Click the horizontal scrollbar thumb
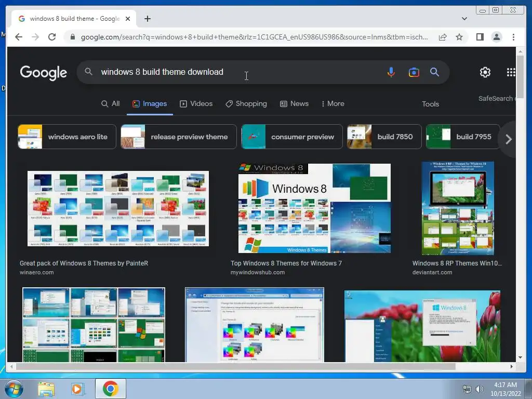 (236, 366)
